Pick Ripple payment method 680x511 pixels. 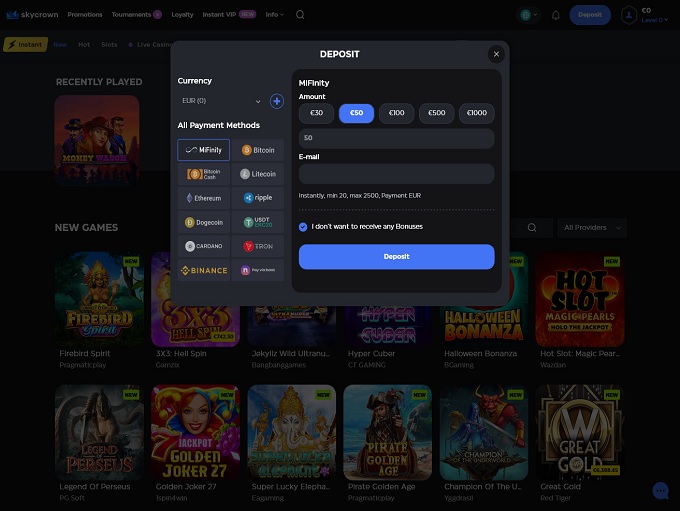(258, 198)
